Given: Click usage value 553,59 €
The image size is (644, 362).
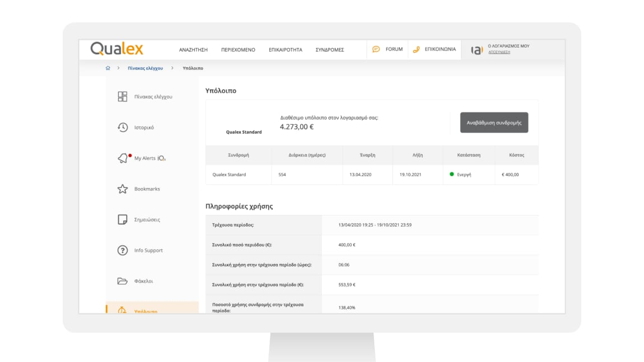Looking at the screenshot, I should [x=347, y=284].
